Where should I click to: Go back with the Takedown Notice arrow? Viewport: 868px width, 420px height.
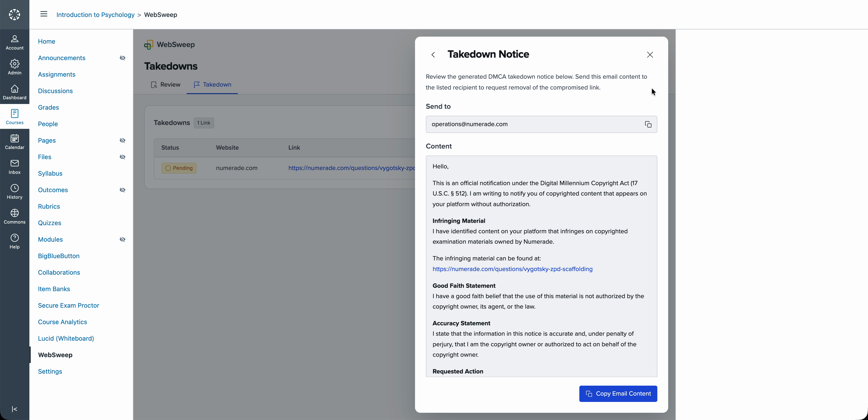coord(433,55)
